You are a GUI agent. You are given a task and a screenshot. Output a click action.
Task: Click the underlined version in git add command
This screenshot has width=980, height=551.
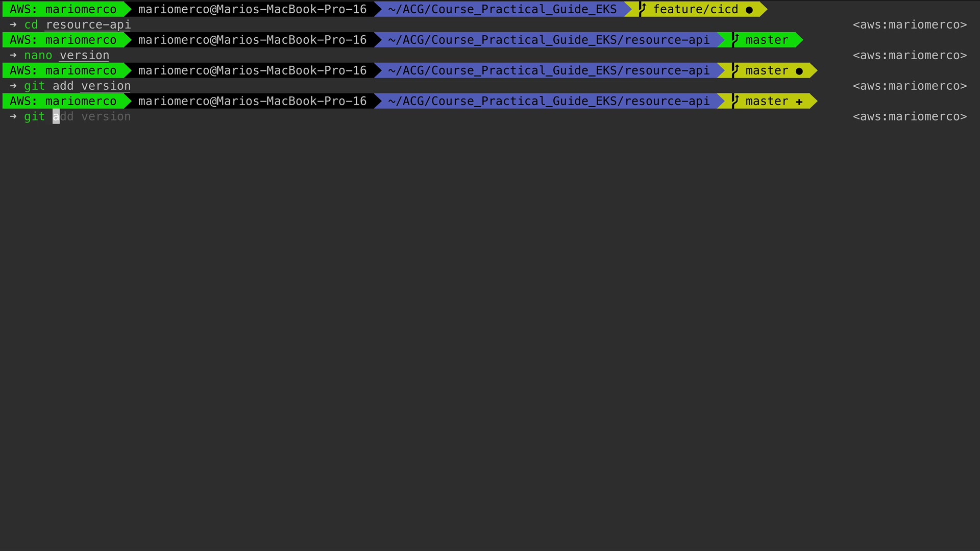point(106,86)
